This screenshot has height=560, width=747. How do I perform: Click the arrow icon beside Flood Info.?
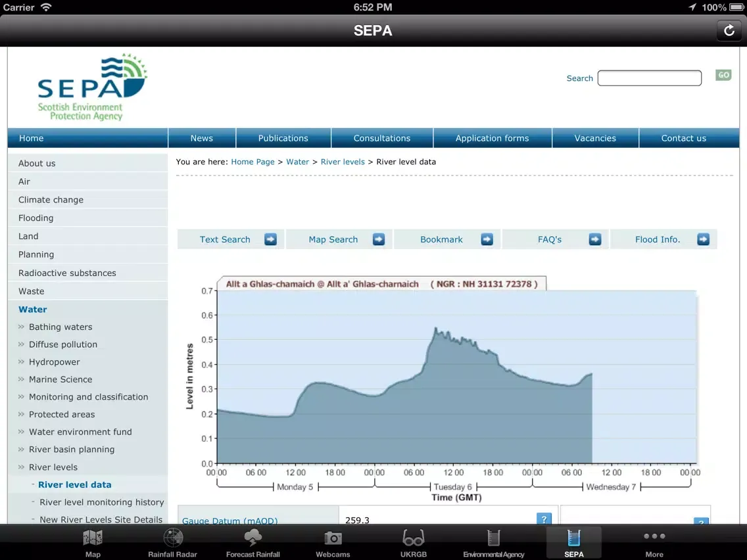tap(703, 239)
